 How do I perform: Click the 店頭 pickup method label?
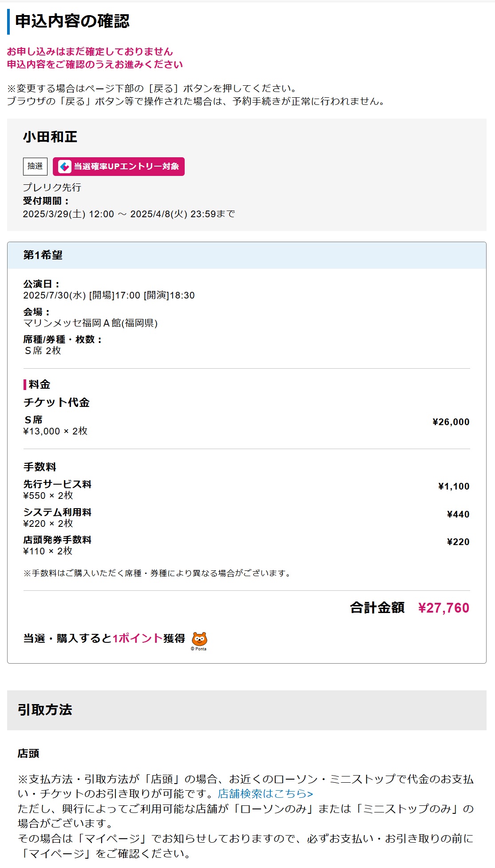coord(28,753)
